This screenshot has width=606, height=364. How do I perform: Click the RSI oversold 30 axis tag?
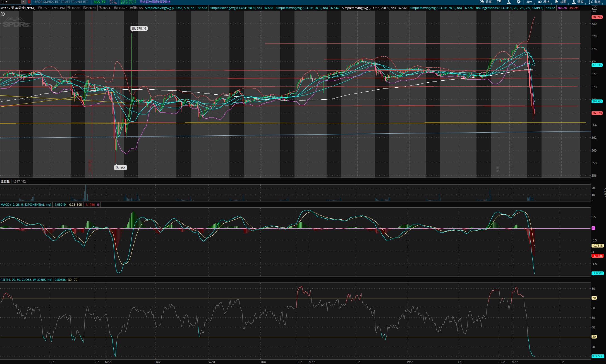594,337
